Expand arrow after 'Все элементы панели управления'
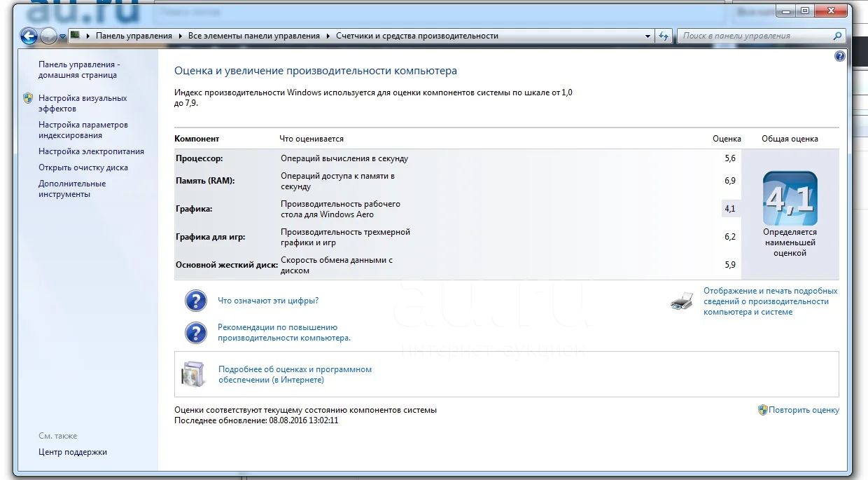 click(328, 36)
